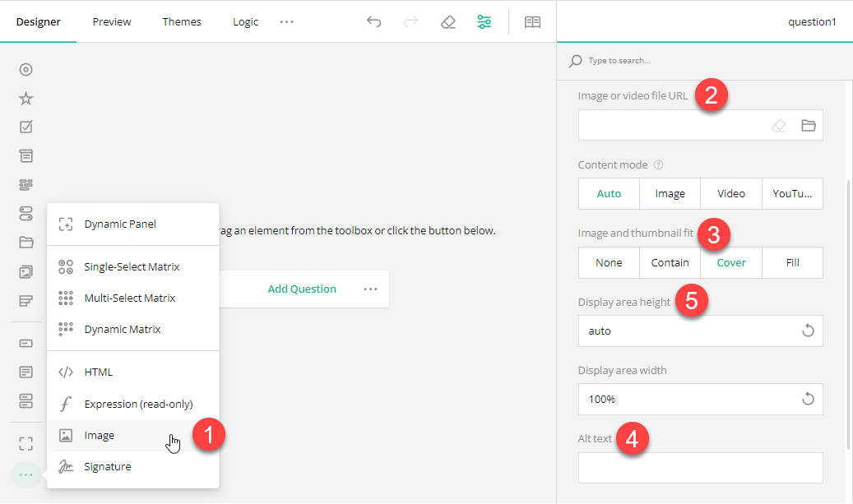Clear the image URL via its eraser icon
This screenshot has height=504, width=853.
pyautogui.click(x=778, y=125)
